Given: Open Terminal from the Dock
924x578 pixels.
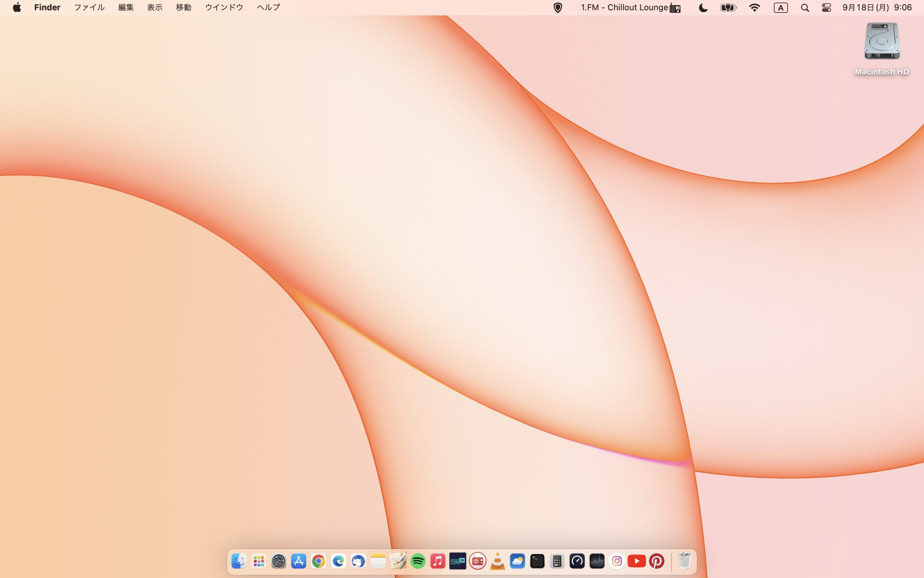Looking at the screenshot, I should (537, 561).
